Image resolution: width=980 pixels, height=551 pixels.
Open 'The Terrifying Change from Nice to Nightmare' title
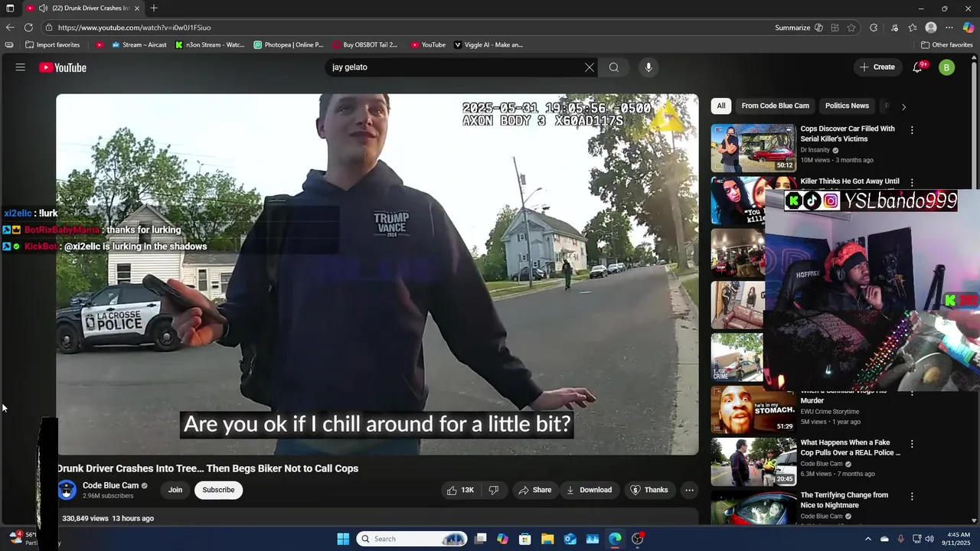[x=844, y=500]
